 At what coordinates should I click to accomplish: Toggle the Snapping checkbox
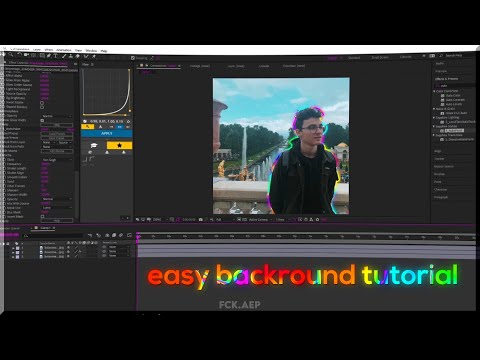coord(133,58)
